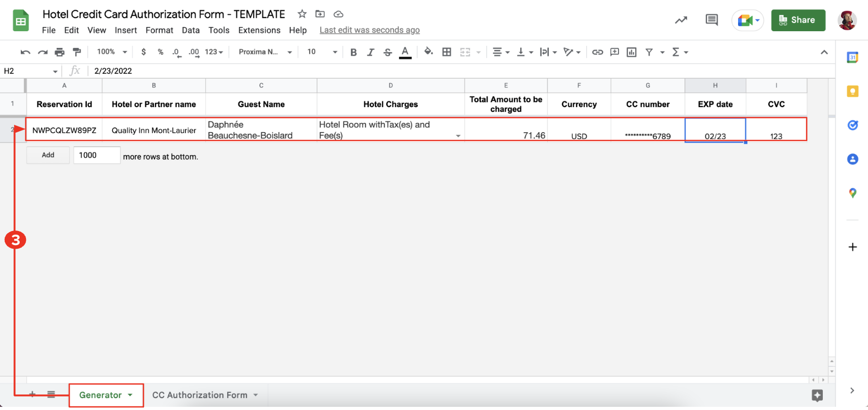The width and height of the screenshot is (868, 410).
Task: Click 'Last edit was seconds ago' link
Action: (x=370, y=30)
